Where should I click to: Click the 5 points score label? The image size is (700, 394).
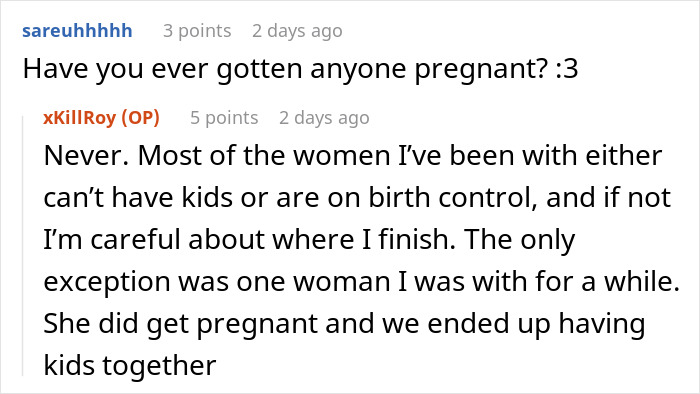[224, 118]
